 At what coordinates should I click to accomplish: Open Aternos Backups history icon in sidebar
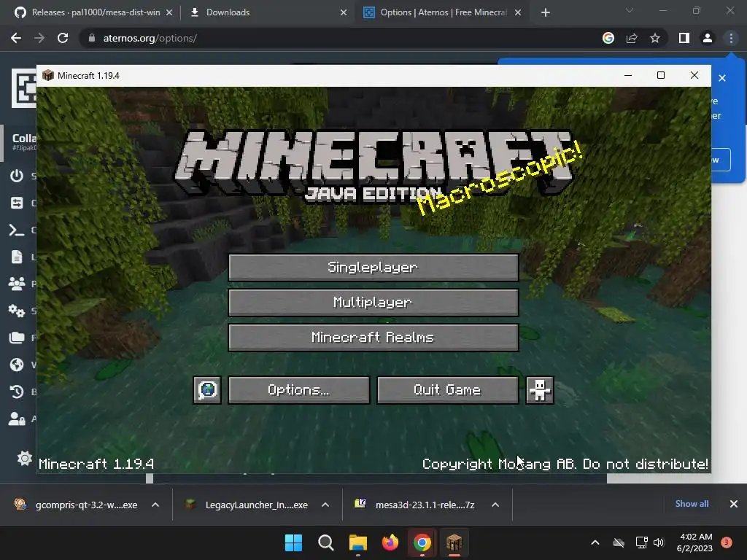pos(17,392)
